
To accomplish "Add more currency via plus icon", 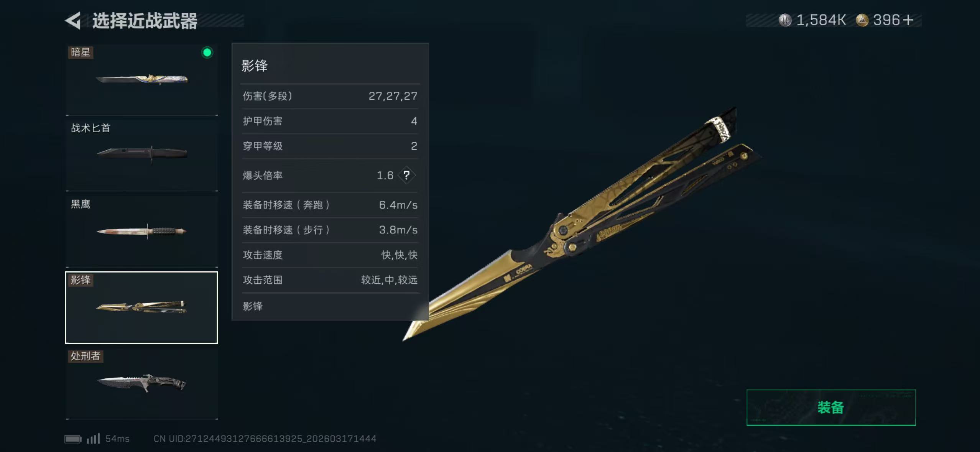I will click(908, 20).
